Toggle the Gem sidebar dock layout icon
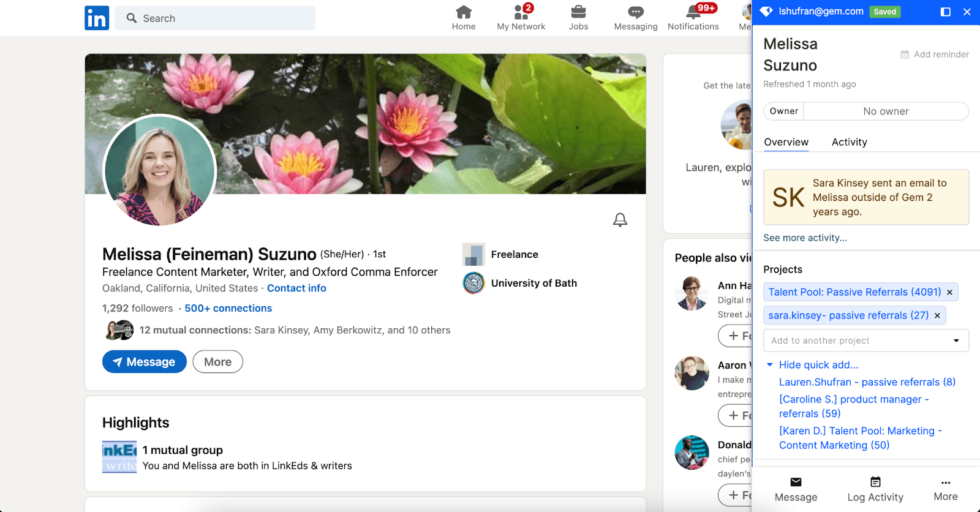This screenshot has width=980, height=512. (946, 12)
